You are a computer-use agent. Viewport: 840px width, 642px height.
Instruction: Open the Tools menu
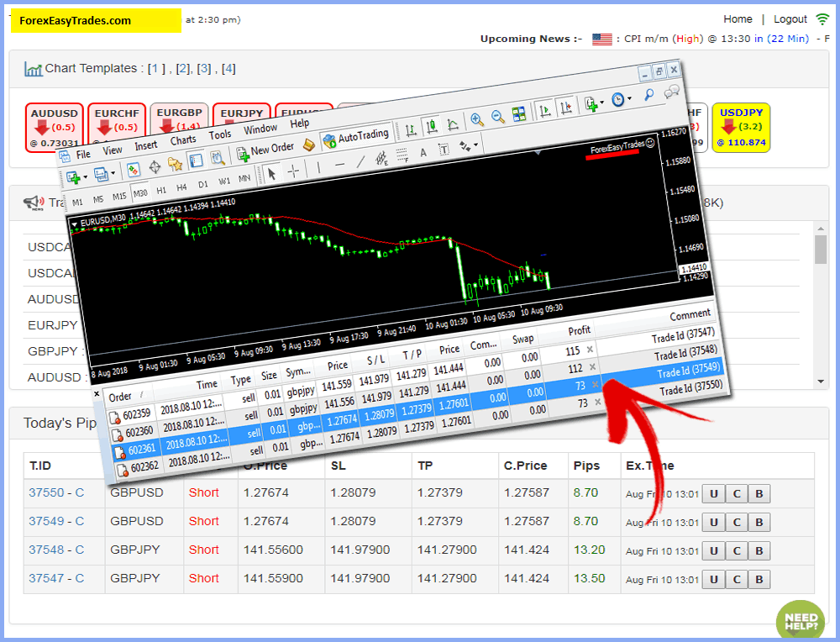pos(220,134)
